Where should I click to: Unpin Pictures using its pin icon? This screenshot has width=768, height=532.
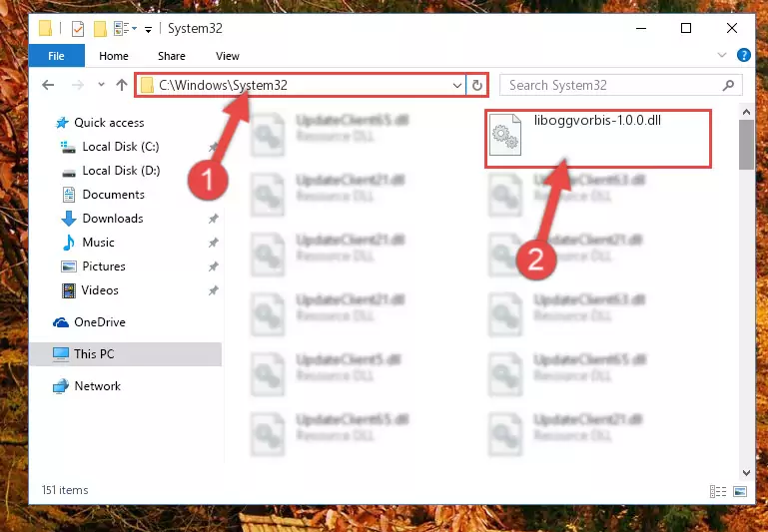[213, 266]
